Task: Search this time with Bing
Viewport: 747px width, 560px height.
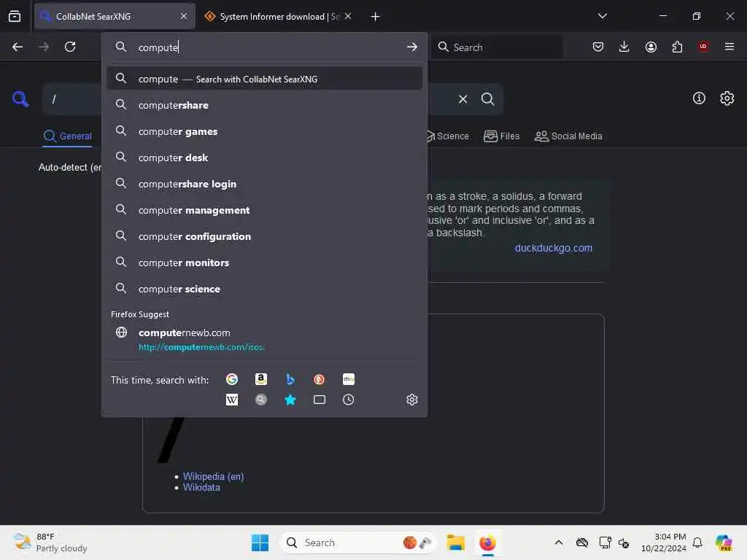Action: coord(290,379)
